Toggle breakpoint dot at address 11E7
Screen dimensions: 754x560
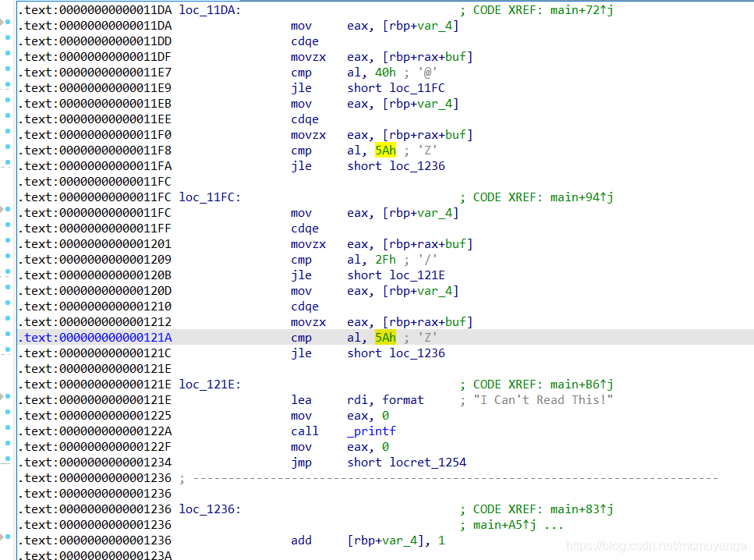8,69
